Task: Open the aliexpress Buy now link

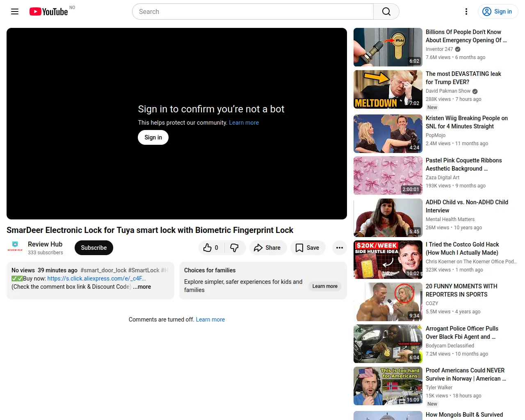Action: [96, 278]
